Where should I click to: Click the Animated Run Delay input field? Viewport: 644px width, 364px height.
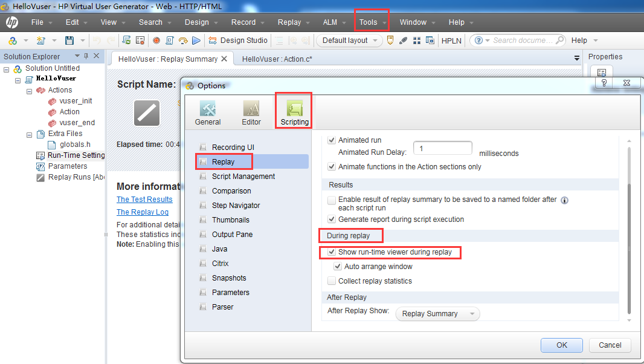click(x=442, y=148)
